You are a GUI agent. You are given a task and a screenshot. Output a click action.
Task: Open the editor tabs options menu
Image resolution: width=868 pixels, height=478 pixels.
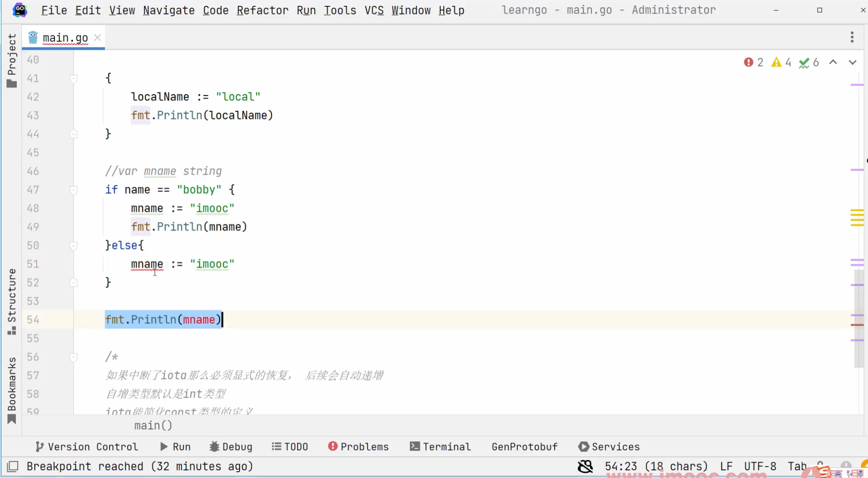(x=852, y=37)
